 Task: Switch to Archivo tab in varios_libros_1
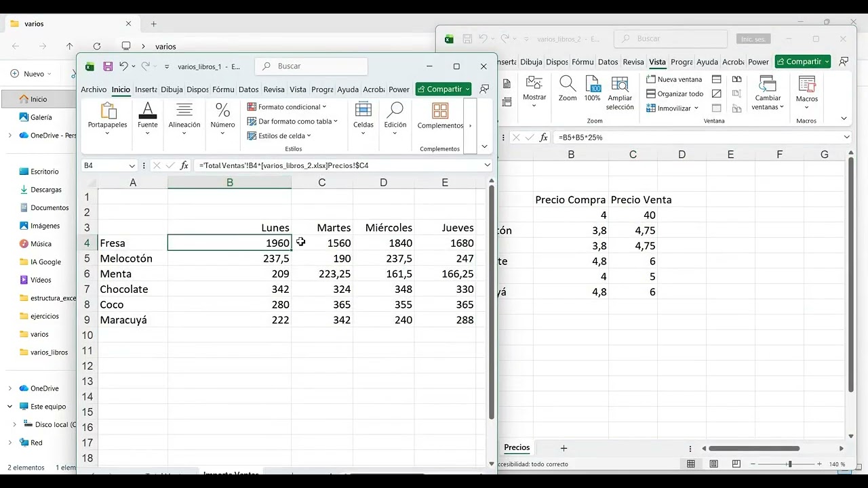(94, 89)
